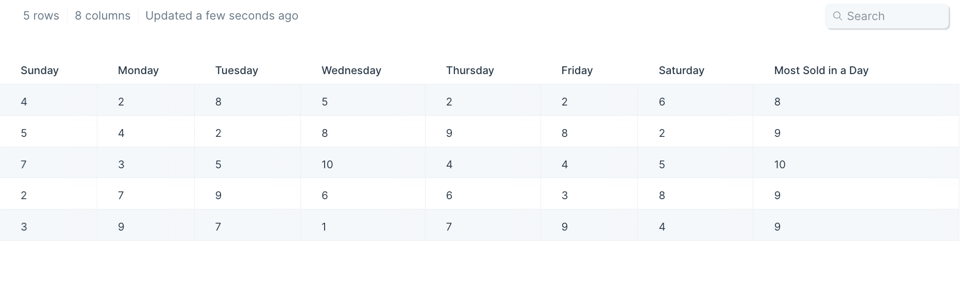This screenshot has width=980, height=282.
Task: Click the Wednesday cell with value 1
Action: coord(363,227)
